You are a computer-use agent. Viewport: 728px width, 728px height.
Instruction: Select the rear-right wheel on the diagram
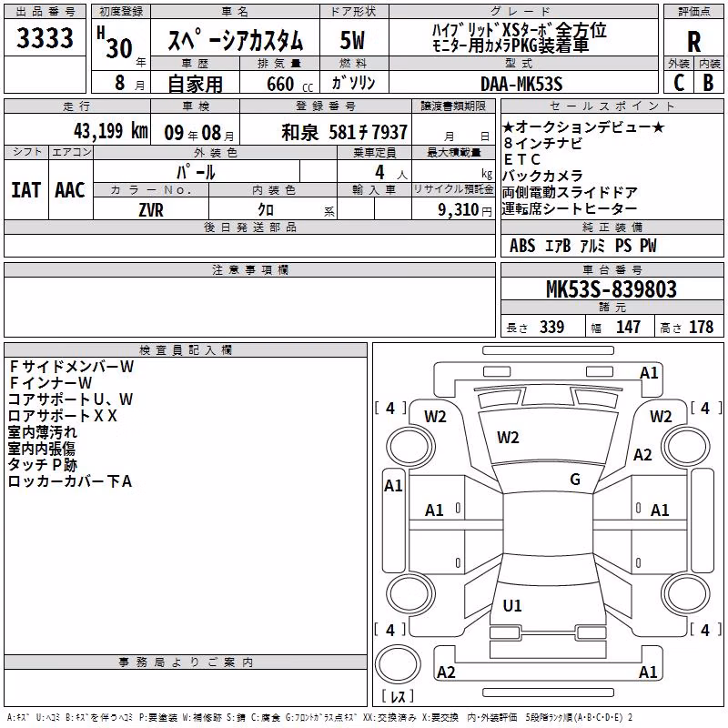pyautogui.click(x=686, y=593)
